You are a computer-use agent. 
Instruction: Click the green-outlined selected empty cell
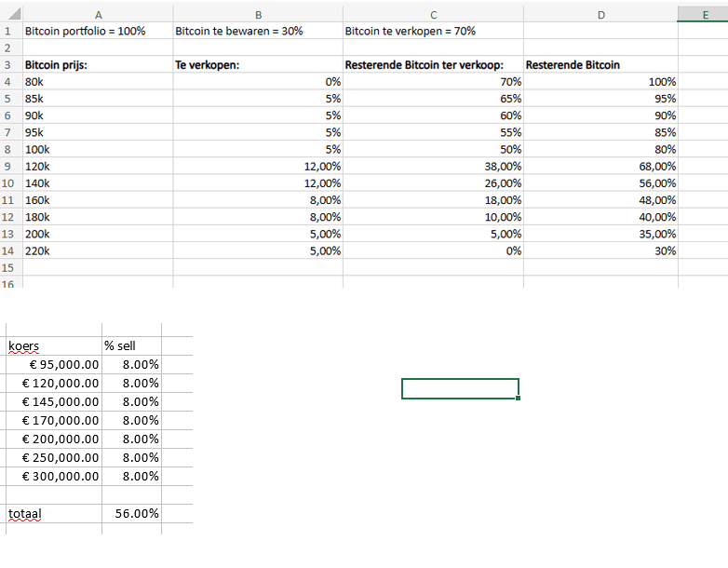coord(460,388)
